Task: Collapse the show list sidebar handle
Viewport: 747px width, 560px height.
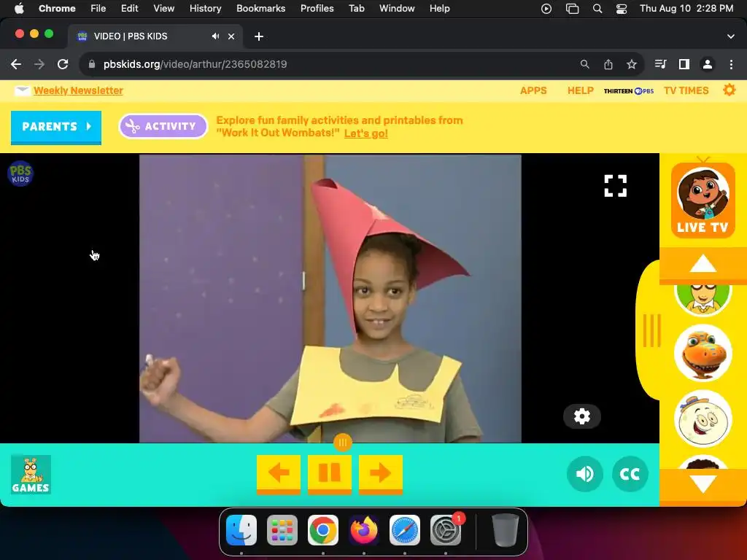Action: (x=651, y=330)
